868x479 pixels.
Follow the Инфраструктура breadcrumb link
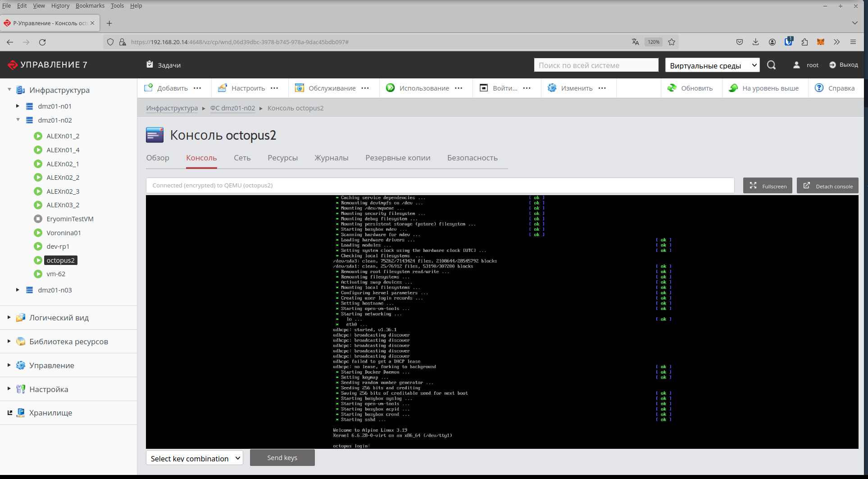click(x=172, y=108)
